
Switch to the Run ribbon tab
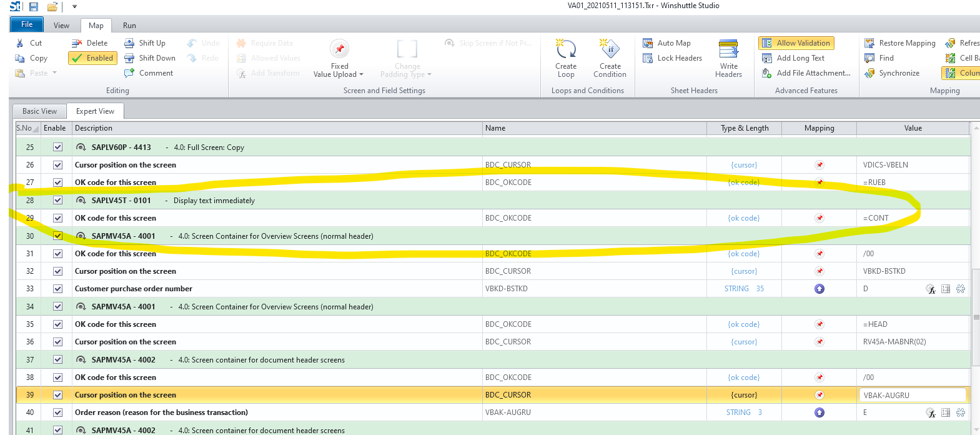[x=129, y=26]
